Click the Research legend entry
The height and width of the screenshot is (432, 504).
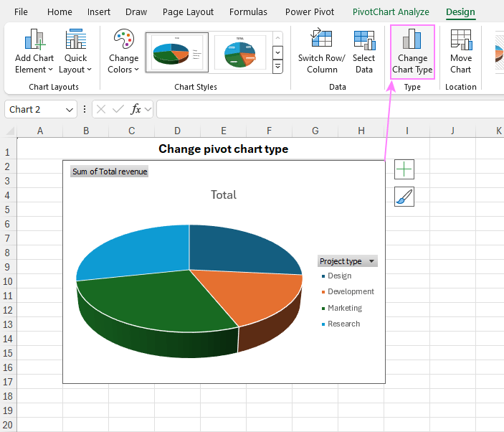[341, 324]
